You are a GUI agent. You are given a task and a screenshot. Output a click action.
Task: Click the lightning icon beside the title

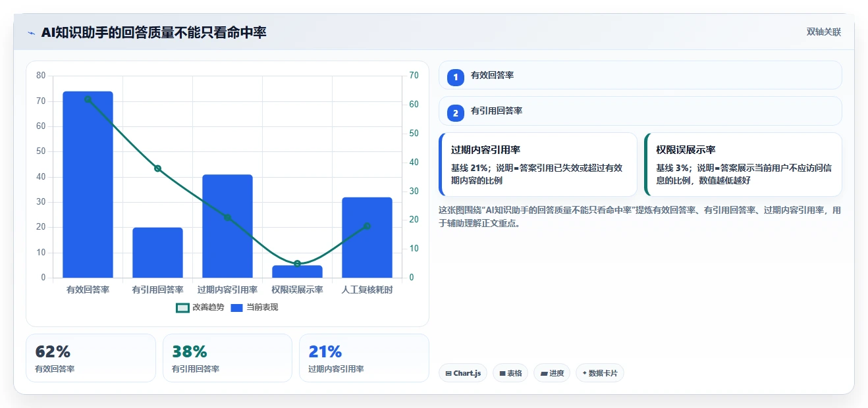(31, 33)
